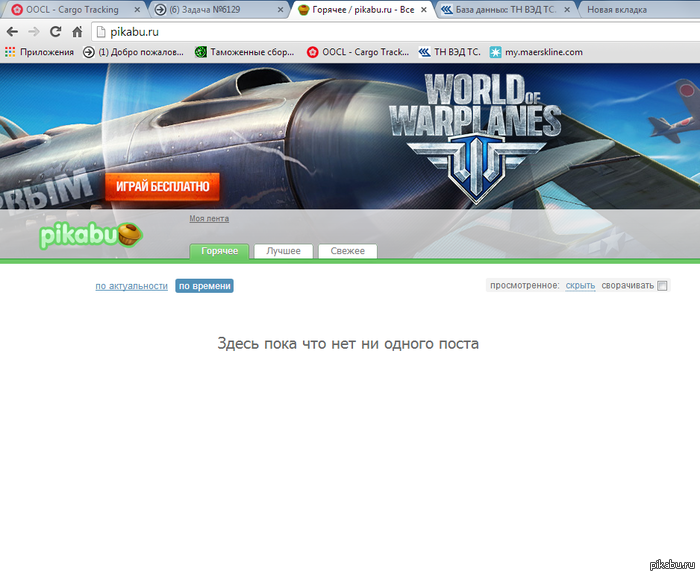Viewport: 700px width, 576px height.
Task: Reload the page with the refresh icon
Action: pos(55,32)
